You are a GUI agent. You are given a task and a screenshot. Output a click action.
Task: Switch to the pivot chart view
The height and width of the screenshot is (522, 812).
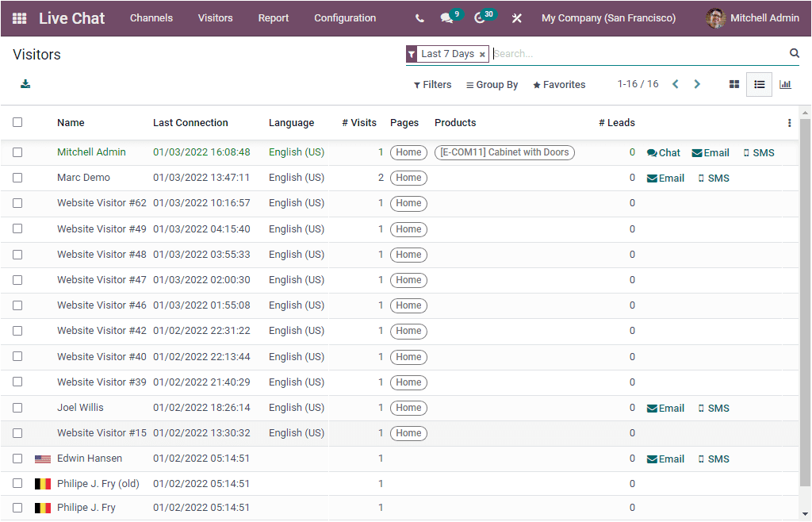pyautogui.click(x=785, y=84)
